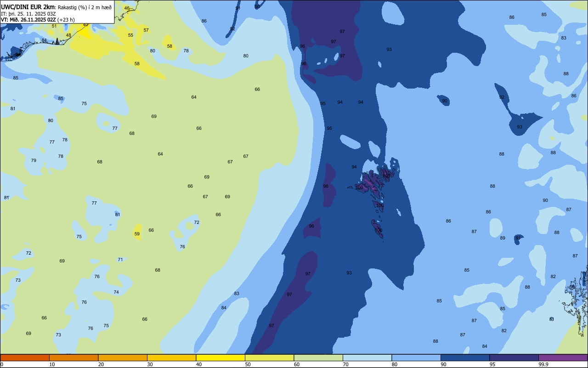Click the 80–90% medium blue legend swatch
Viewport: 588px width, 368px height.
(x=416, y=357)
